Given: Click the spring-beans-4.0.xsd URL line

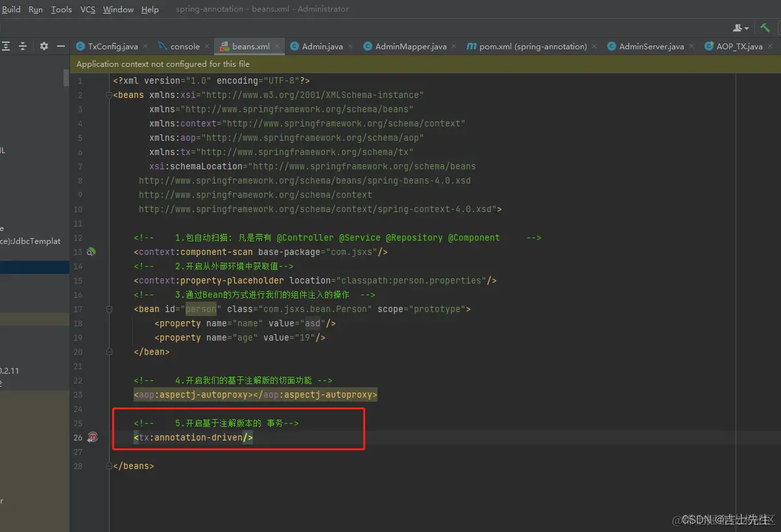Looking at the screenshot, I should 305,180.
